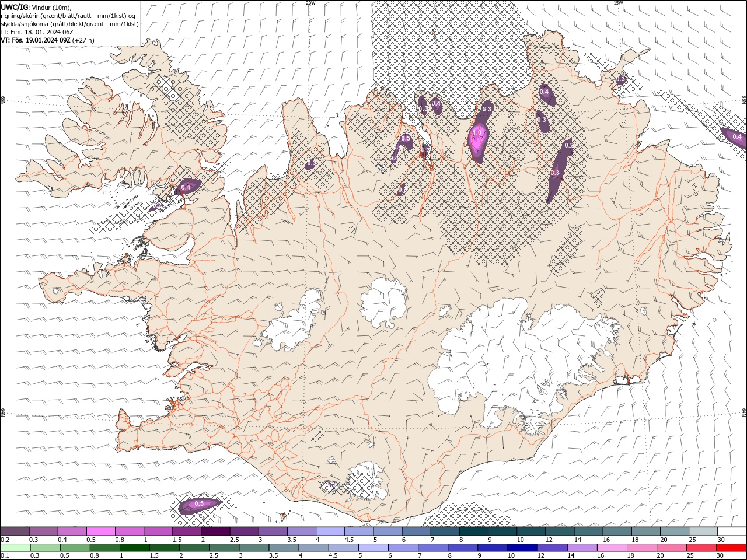The width and height of the screenshot is (747, 560).
Task: Click the "rigning/skúrir" legend description line
Action: click(68, 16)
